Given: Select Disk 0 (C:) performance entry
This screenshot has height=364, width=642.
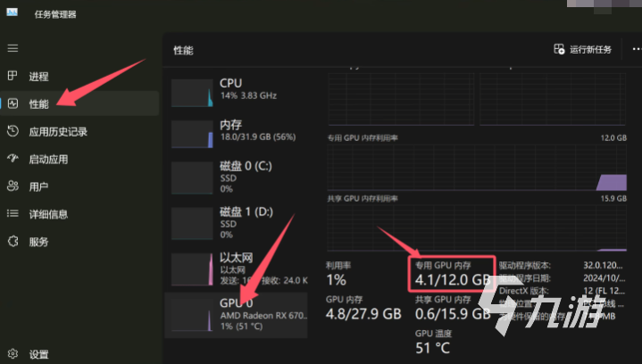Looking at the screenshot, I should [x=237, y=178].
